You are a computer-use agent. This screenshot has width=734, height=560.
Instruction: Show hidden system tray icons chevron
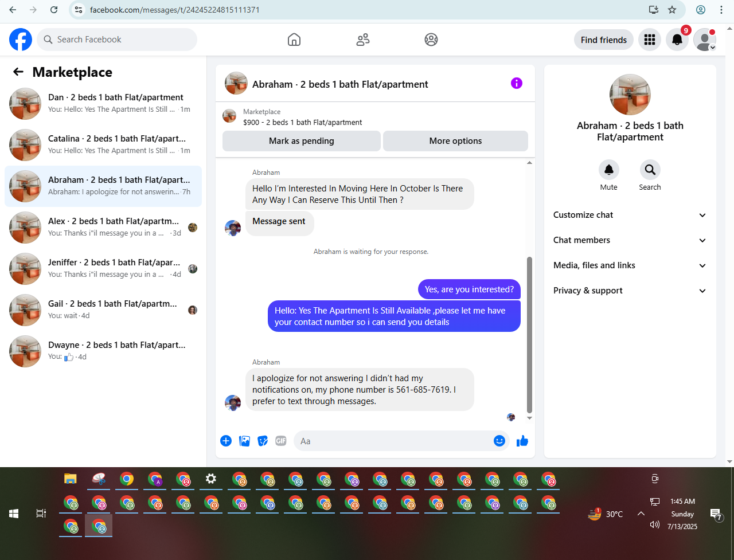point(641,514)
